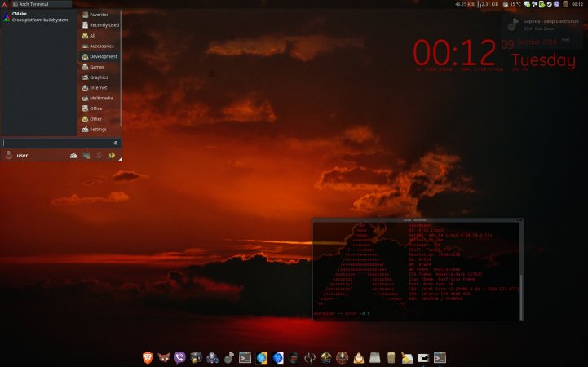588x367 pixels.
Task: Launch the globe icon with orange background
Action: [261, 358]
